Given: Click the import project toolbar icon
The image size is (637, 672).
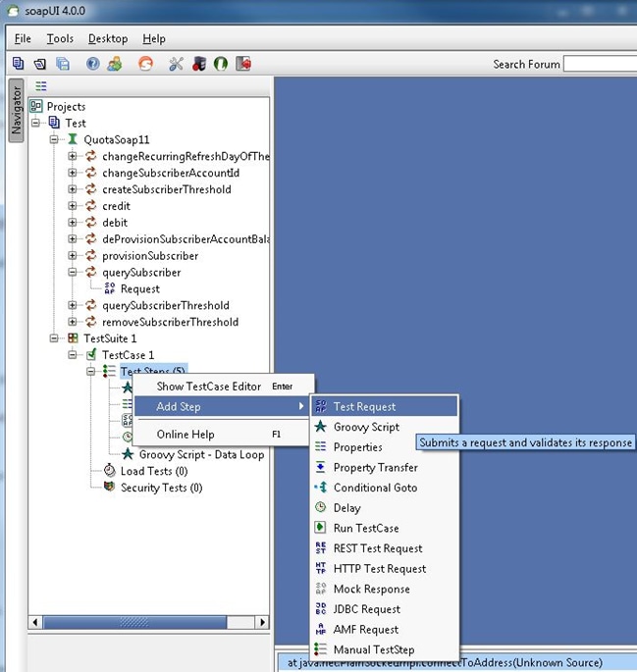Looking at the screenshot, I should 40,64.
